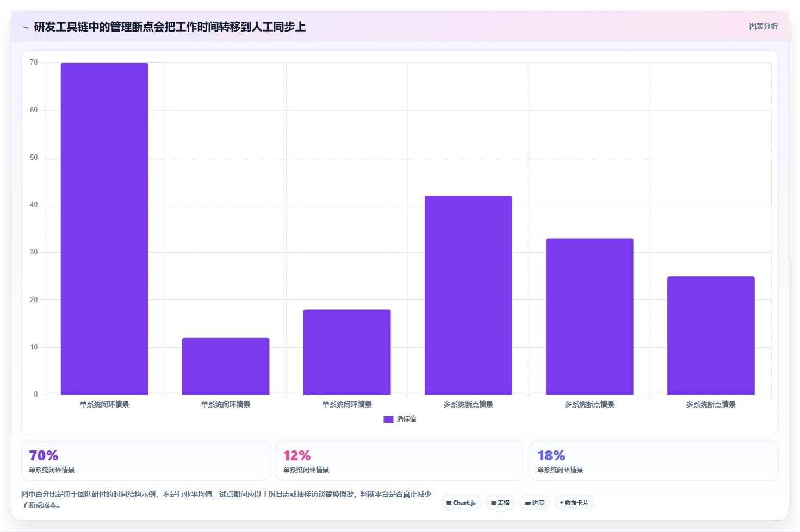
Task: Click the y-axis label 10
Action: tap(34, 347)
